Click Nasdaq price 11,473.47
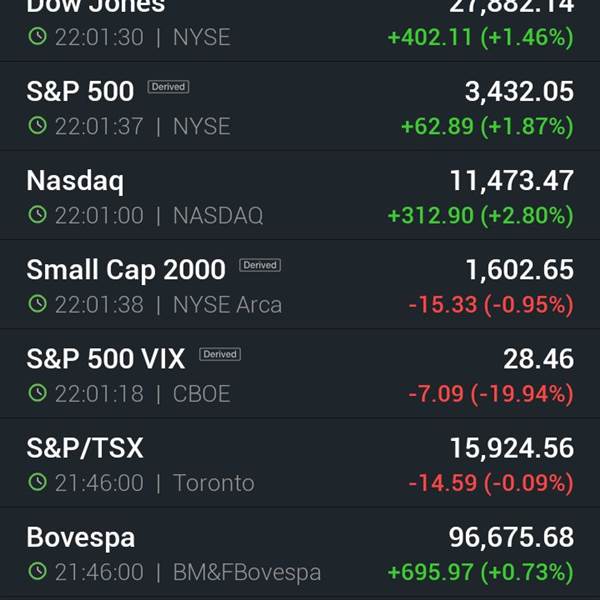Screen dimensions: 600x600 click(512, 181)
